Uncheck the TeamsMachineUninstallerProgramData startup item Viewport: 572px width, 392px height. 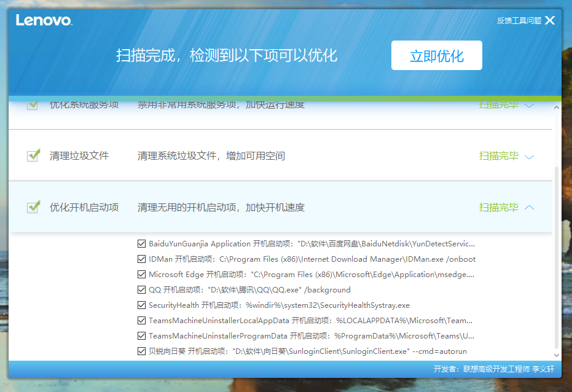pos(141,335)
